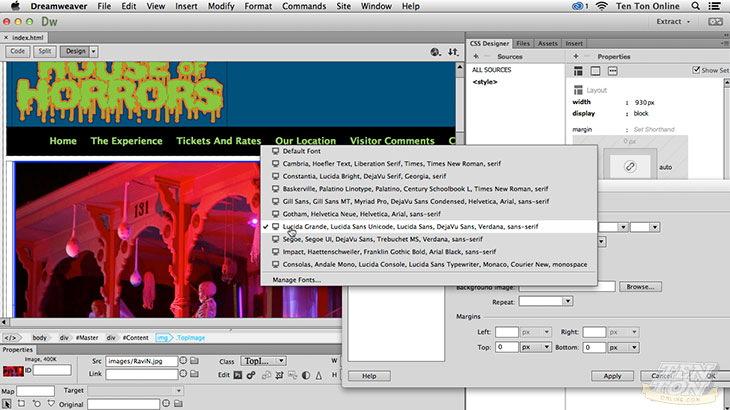Jump to Border category icon in CSS Designer
The width and height of the screenshot is (730, 410).
595,71
